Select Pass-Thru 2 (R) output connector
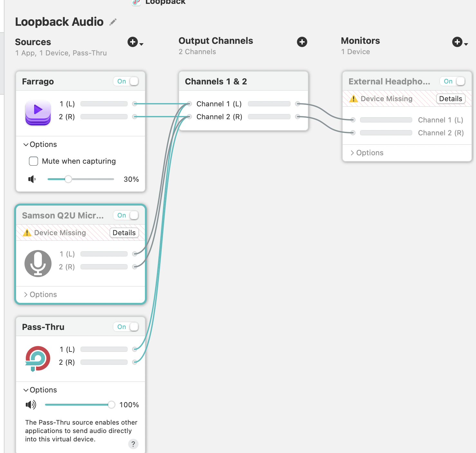 coord(135,362)
